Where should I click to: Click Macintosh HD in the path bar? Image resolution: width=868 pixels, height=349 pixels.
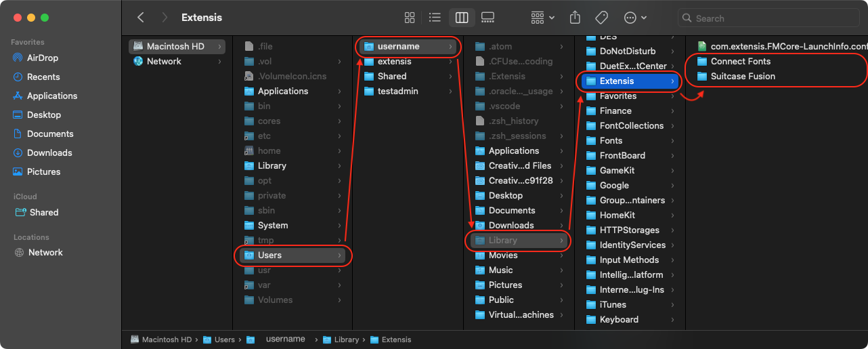[161, 340]
